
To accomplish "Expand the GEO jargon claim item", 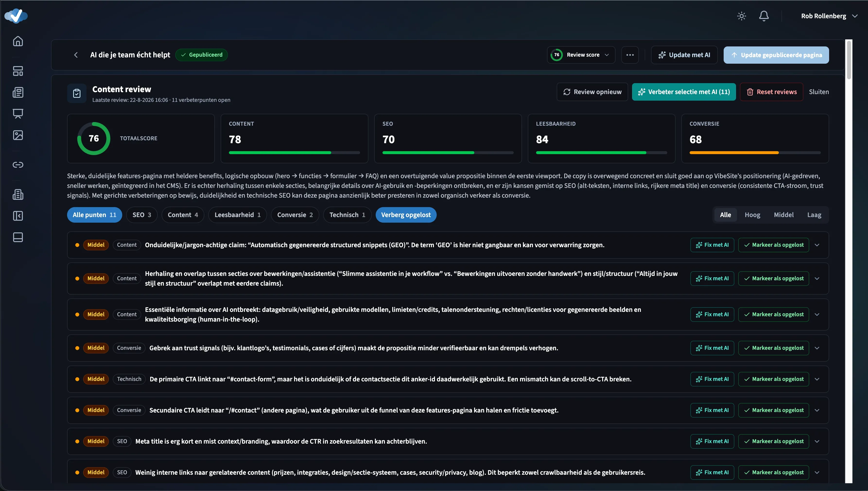I will 817,245.
